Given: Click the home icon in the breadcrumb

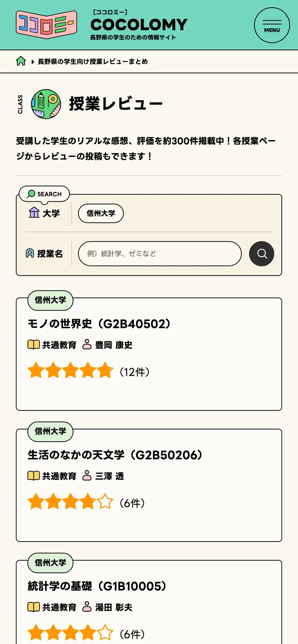Looking at the screenshot, I should coord(21,61).
